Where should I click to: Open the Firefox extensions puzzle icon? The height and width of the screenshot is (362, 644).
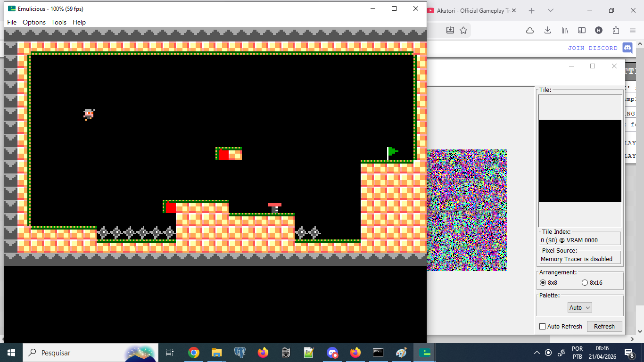click(616, 30)
